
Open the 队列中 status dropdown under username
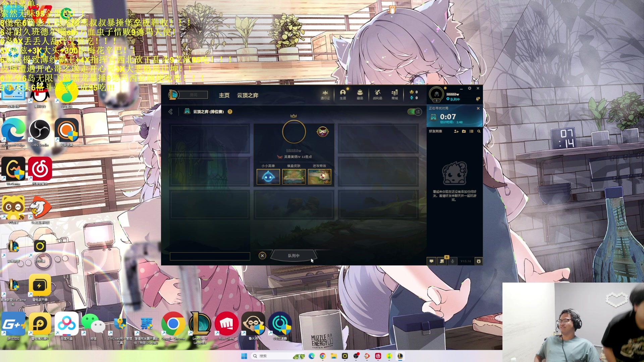coord(453,100)
